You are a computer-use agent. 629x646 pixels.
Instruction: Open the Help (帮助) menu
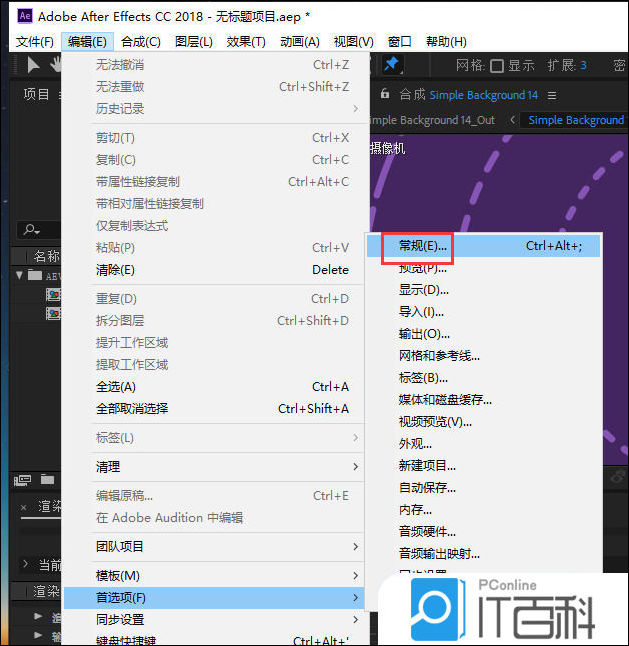(x=446, y=42)
